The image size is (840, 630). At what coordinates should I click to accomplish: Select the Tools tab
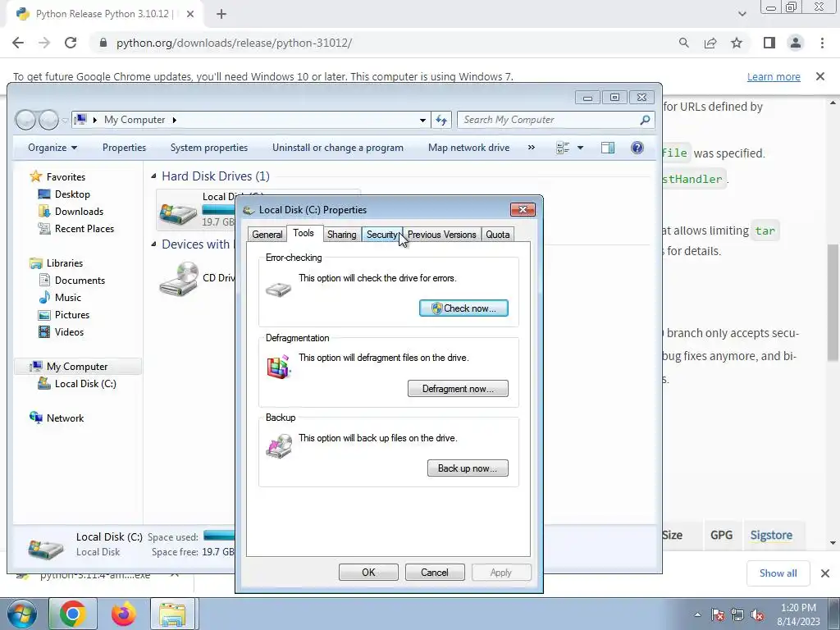[x=304, y=233]
